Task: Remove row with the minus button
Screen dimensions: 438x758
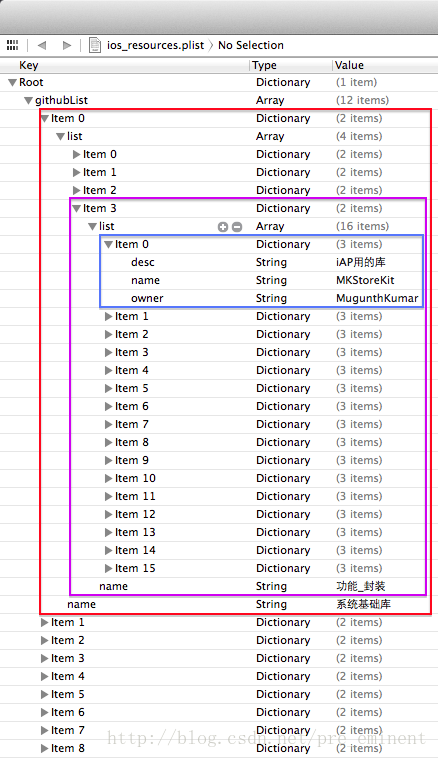Action: [x=237, y=227]
